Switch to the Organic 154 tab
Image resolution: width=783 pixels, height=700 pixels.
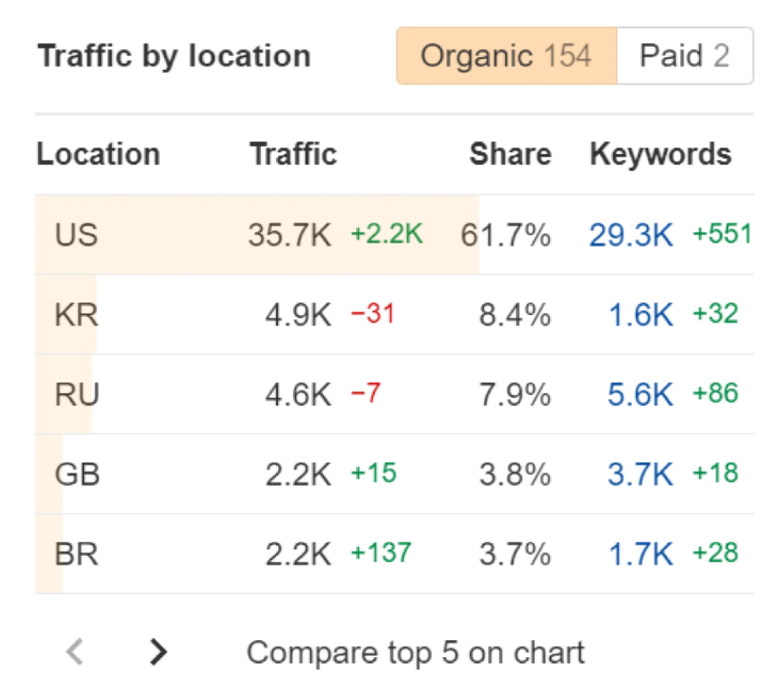click(x=506, y=56)
